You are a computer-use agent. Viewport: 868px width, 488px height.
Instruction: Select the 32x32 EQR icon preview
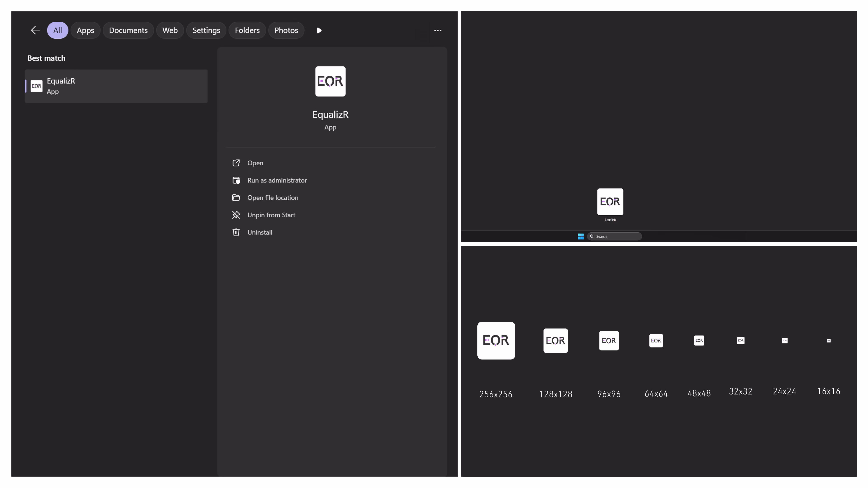click(741, 340)
